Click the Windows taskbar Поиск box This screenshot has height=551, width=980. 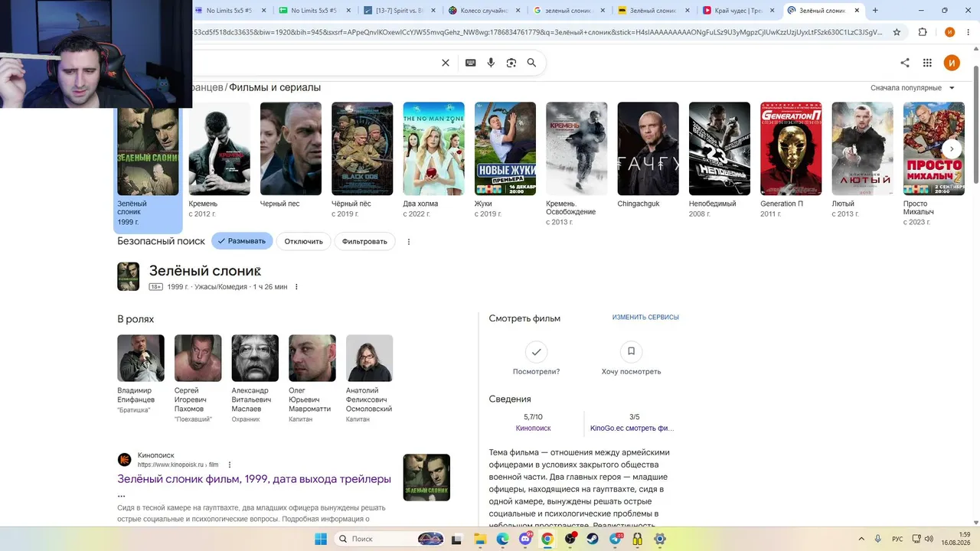coord(390,539)
